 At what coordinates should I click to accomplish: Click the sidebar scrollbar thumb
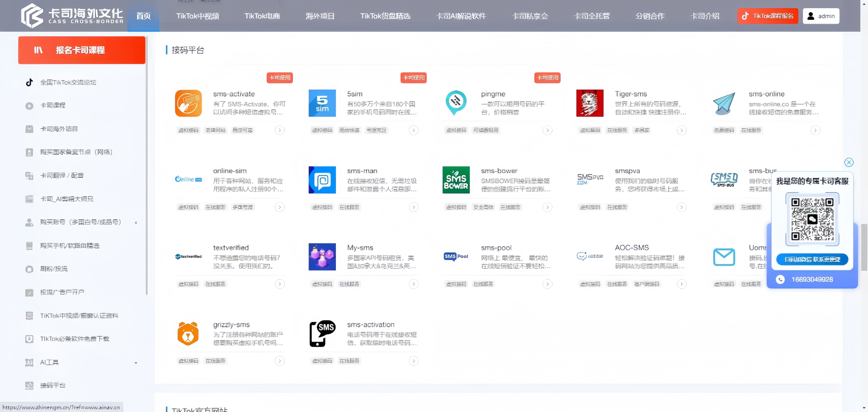[147, 165]
